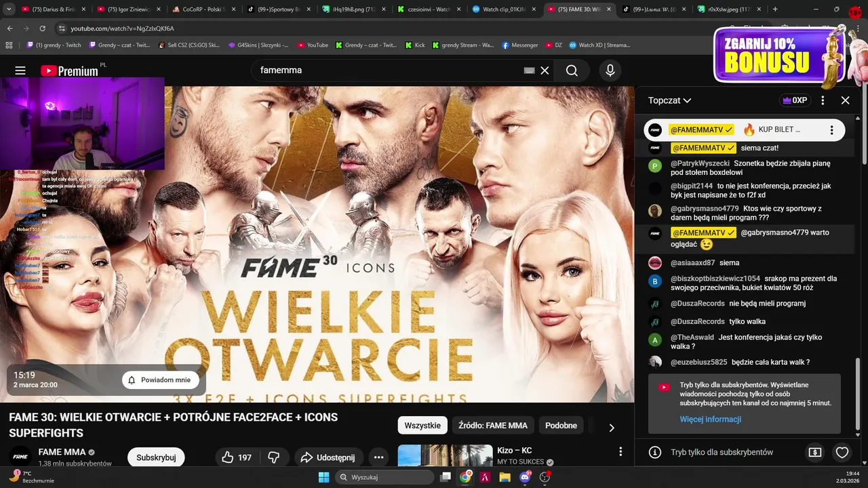Open Watch XD | Streama... bookmark
This screenshot has width=868, height=488.
click(599, 45)
